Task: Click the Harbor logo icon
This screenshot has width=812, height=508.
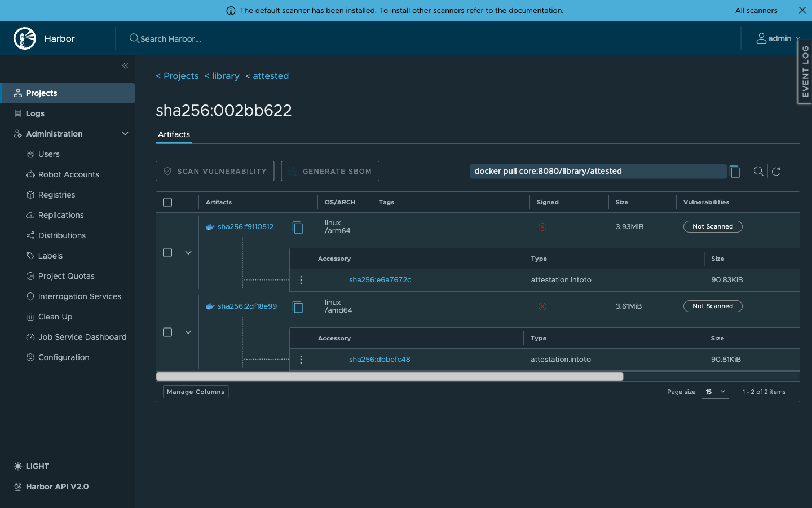Action: (x=25, y=38)
